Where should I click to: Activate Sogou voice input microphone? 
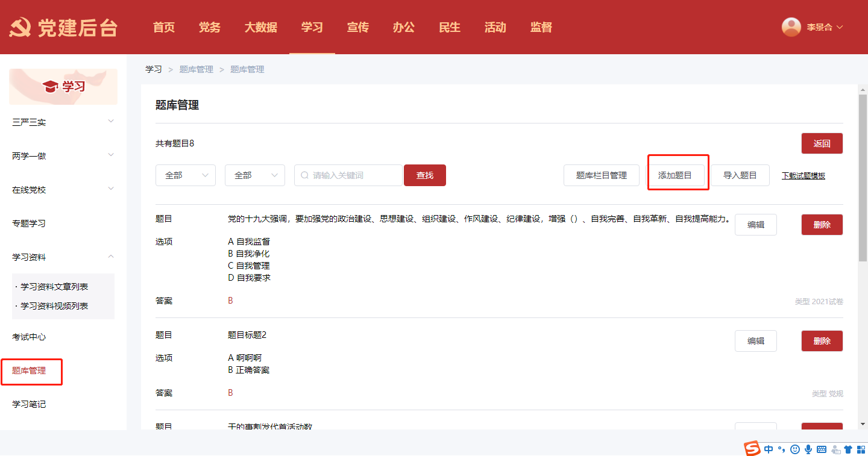[x=808, y=449]
